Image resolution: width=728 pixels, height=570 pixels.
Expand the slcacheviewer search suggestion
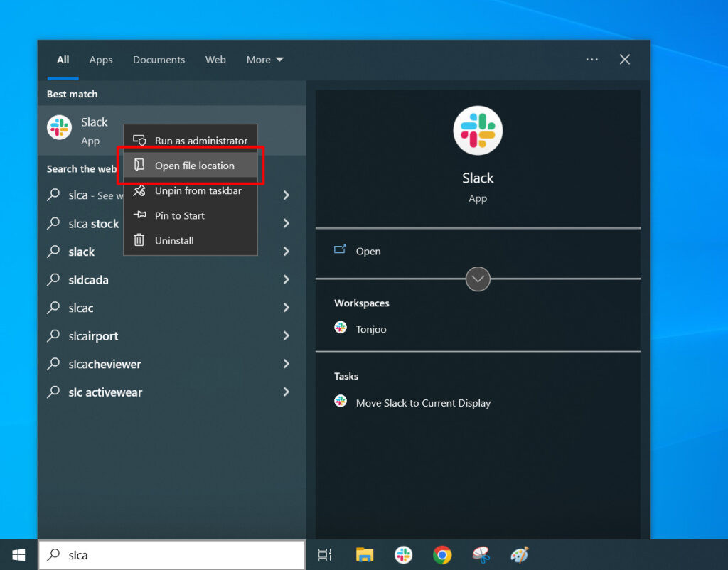click(286, 364)
